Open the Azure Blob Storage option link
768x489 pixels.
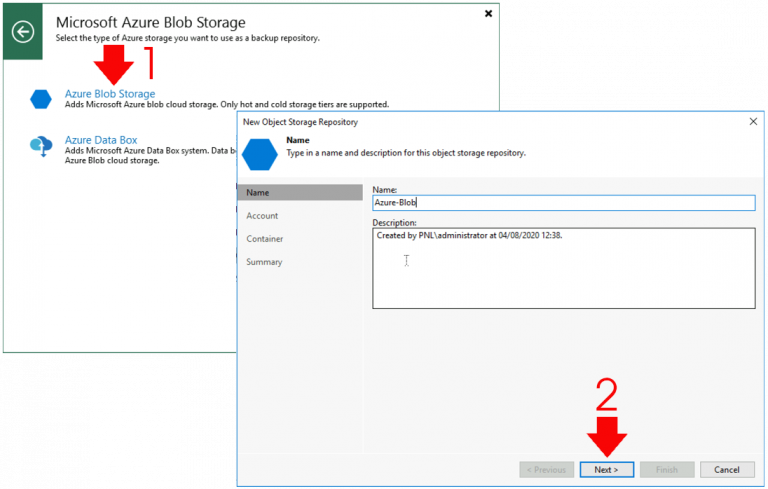[110, 94]
